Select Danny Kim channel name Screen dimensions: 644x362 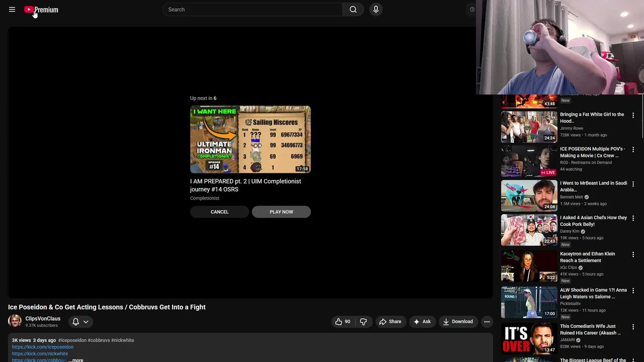pos(570,231)
